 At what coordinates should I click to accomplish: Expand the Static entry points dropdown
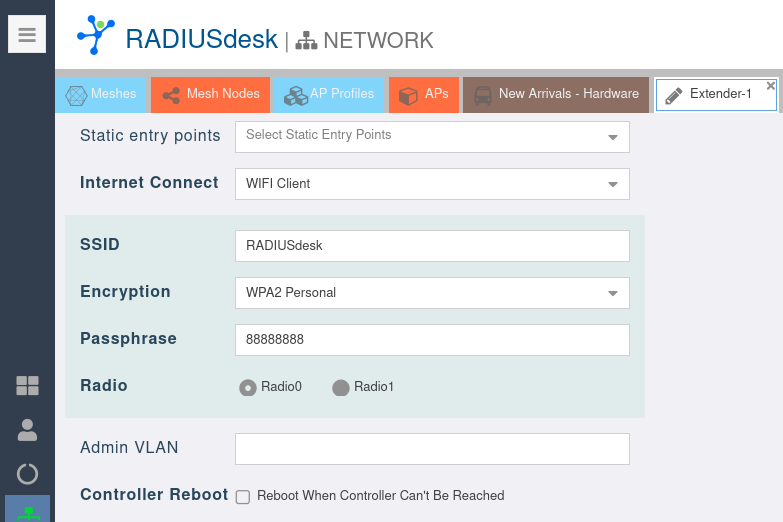(612, 137)
